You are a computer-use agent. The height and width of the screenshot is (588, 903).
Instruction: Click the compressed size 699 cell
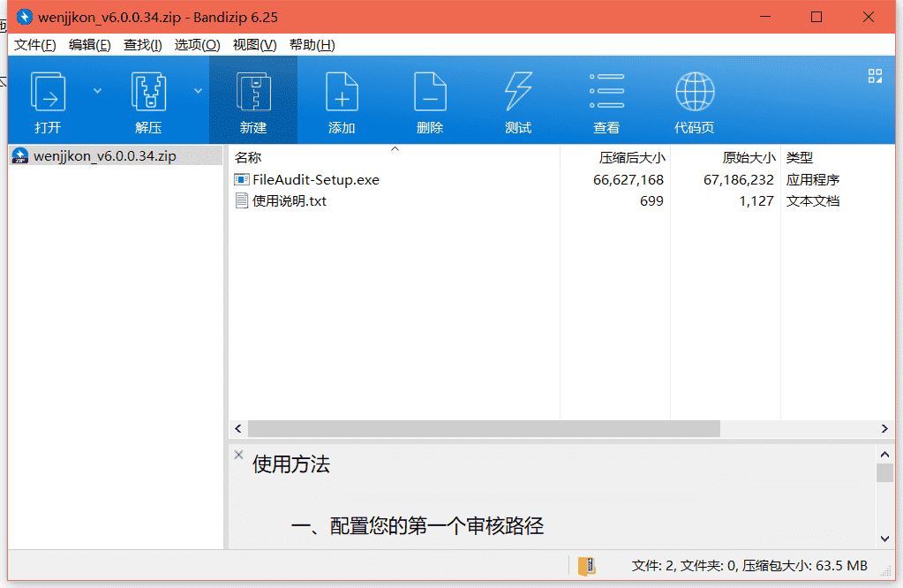(651, 201)
